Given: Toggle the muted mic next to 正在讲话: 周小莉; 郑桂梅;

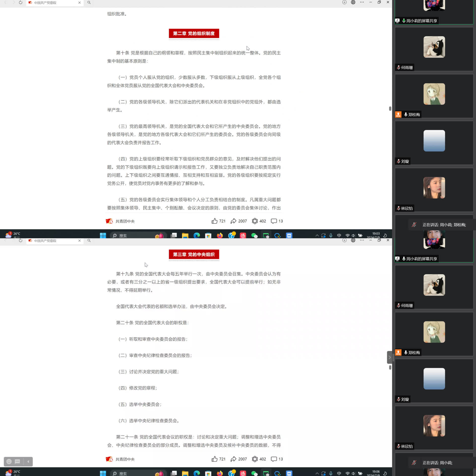Looking at the screenshot, I should [x=414, y=225].
